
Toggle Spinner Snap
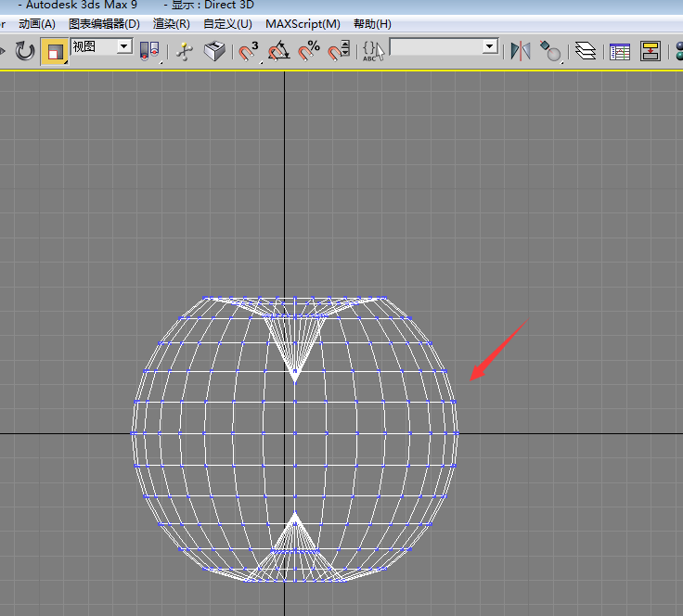click(340, 51)
